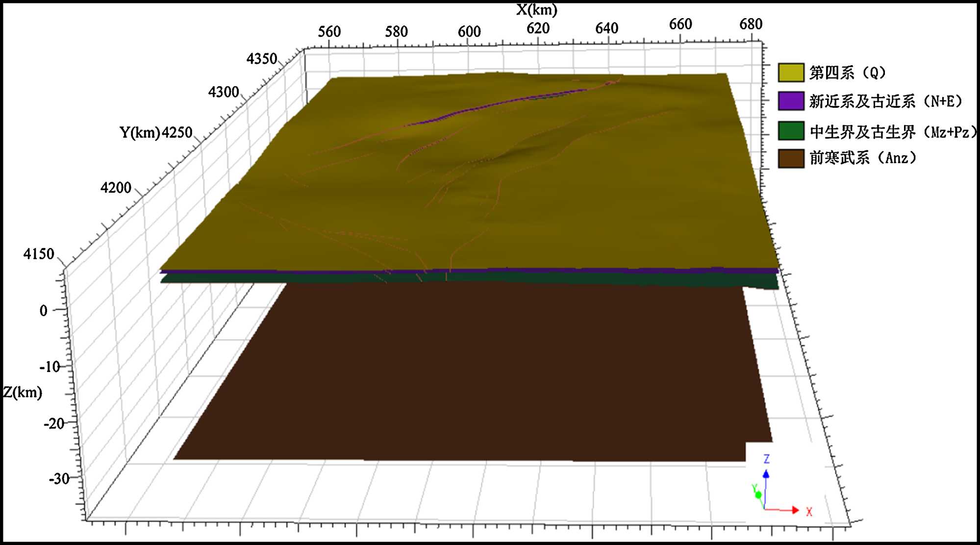This screenshot has width=980, height=545.
Task: Click the red X arrow of orientation gizmo
Action: tap(795, 510)
